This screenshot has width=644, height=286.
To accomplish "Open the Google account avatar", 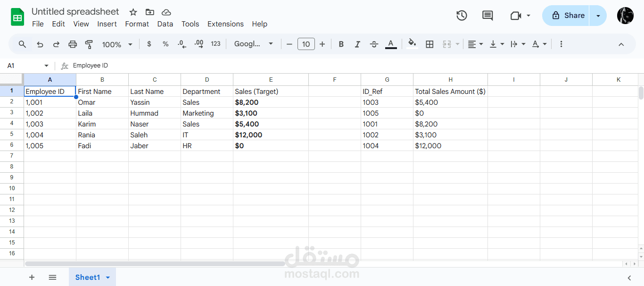I will tap(625, 16).
